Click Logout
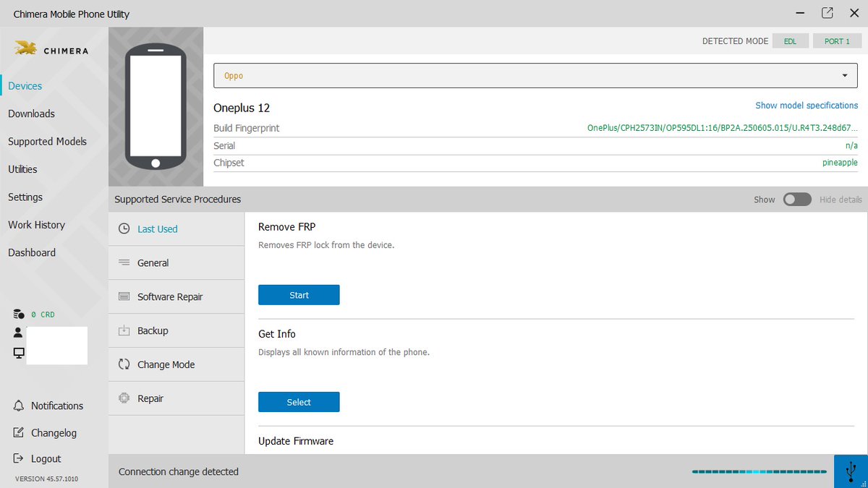This screenshot has height=488, width=868. click(46, 458)
